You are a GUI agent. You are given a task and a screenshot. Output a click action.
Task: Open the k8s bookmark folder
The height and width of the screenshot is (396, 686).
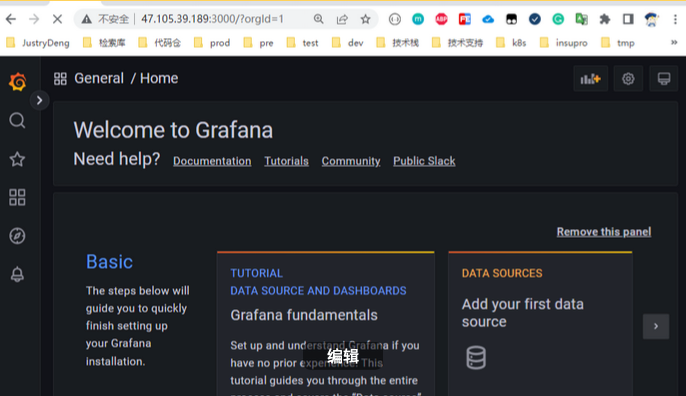511,43
